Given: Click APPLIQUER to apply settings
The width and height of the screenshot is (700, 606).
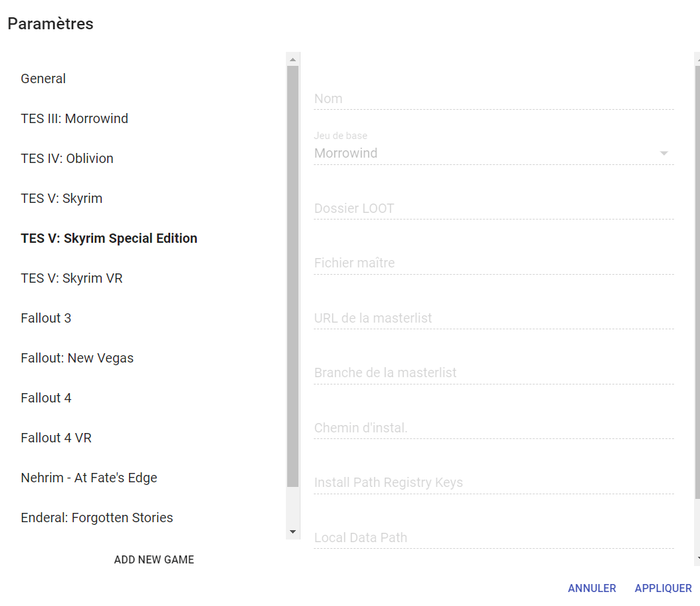Looking at the screenshot, I should click(663, 588).
